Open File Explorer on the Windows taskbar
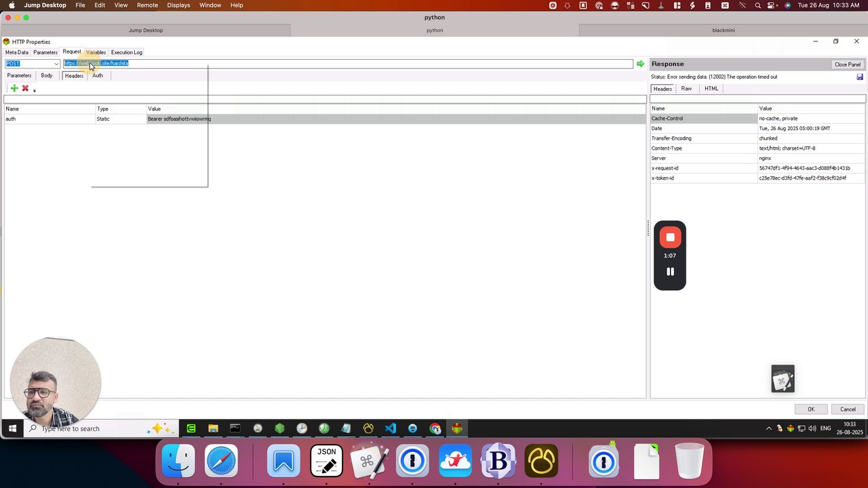 (213, 428)
